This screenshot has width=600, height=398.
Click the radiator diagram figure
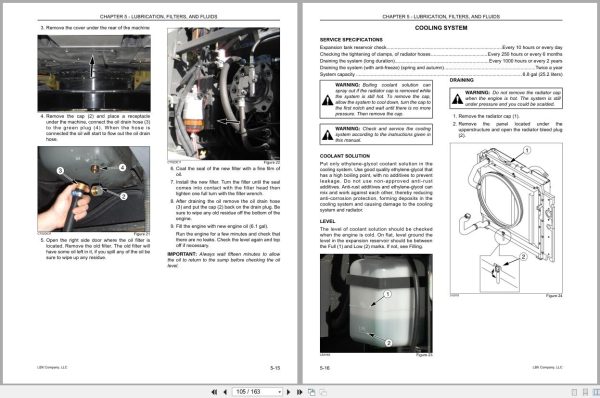506,218
